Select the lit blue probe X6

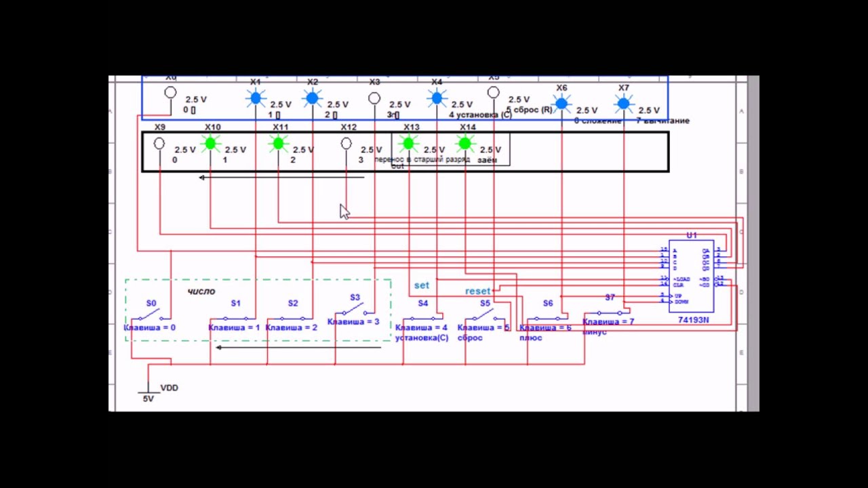[x=561, y=104]
